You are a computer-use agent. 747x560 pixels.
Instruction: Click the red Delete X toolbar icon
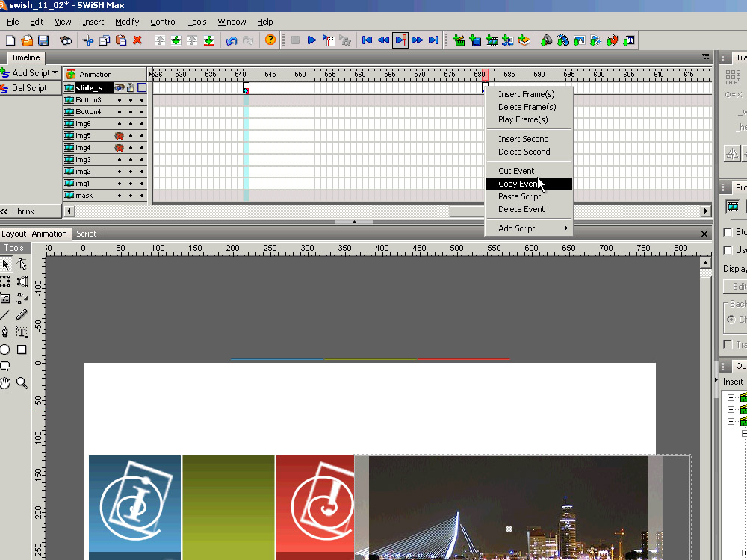pos(137,40)
